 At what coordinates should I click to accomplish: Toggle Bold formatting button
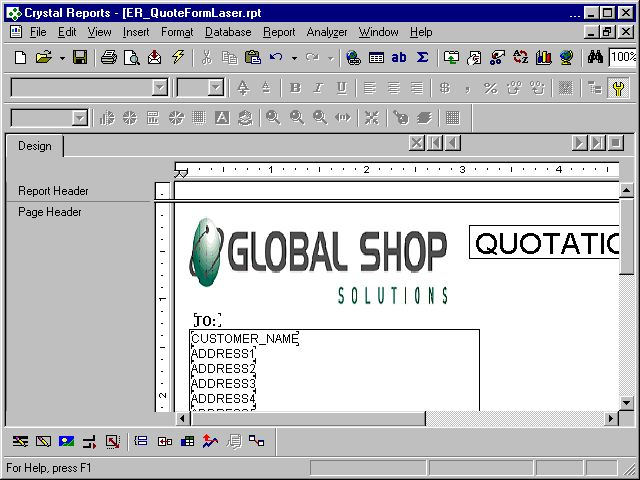295,88
